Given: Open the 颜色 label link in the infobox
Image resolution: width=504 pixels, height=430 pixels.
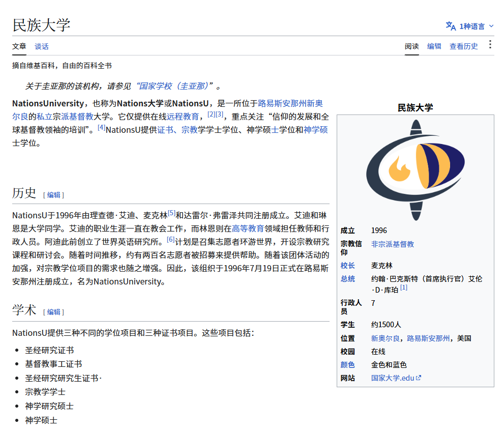Looking at the screenshot, I should pos(348,365).
